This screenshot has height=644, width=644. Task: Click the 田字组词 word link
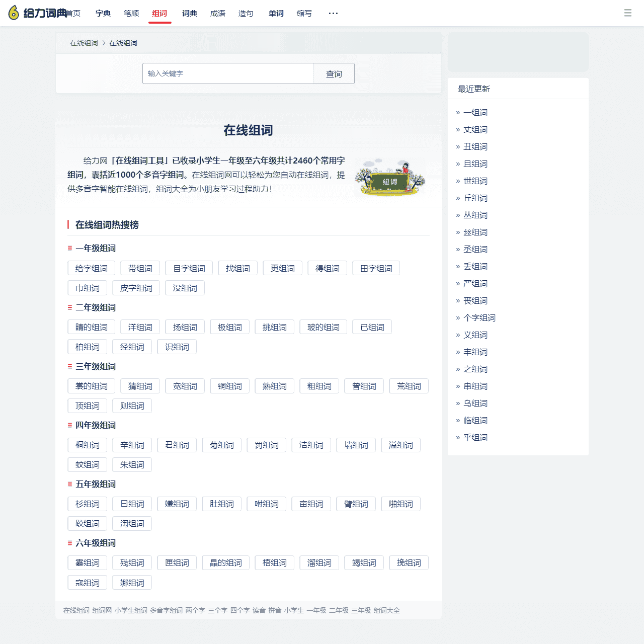[376, 268]
